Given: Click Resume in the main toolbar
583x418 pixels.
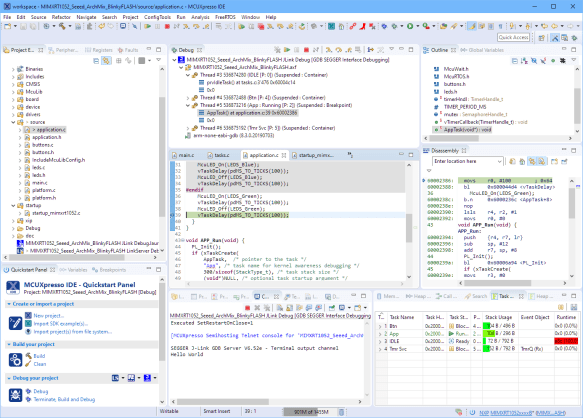Looking at the screenshot, I should pos(148,26).
